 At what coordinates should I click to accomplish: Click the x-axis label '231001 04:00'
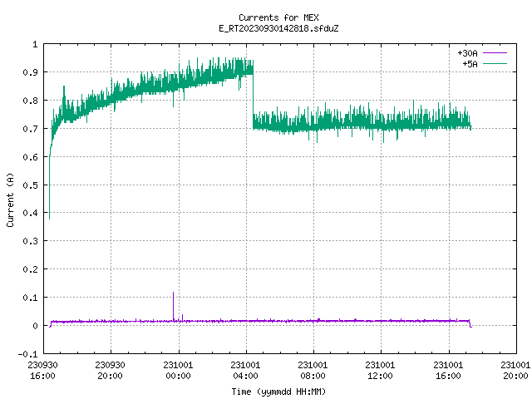[245, 370]
